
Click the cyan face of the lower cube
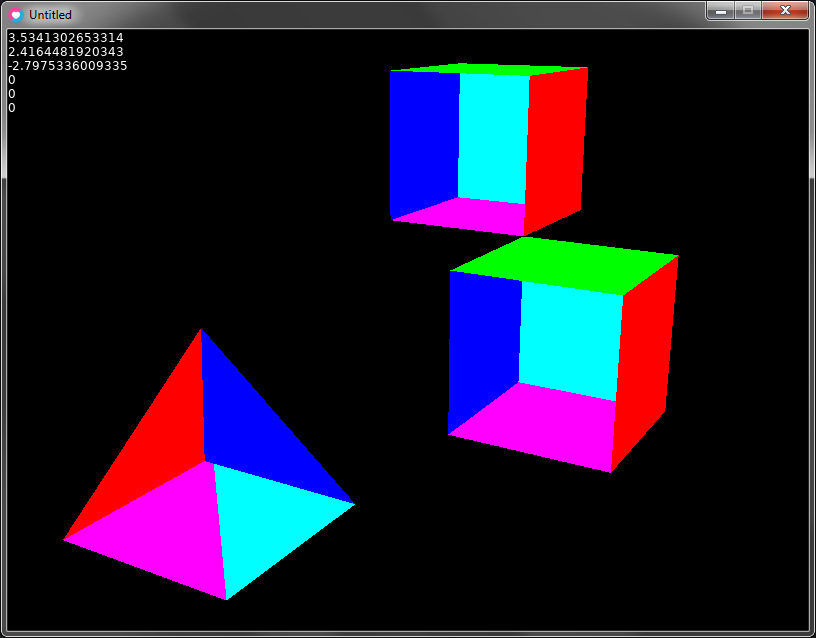point(570,341)
